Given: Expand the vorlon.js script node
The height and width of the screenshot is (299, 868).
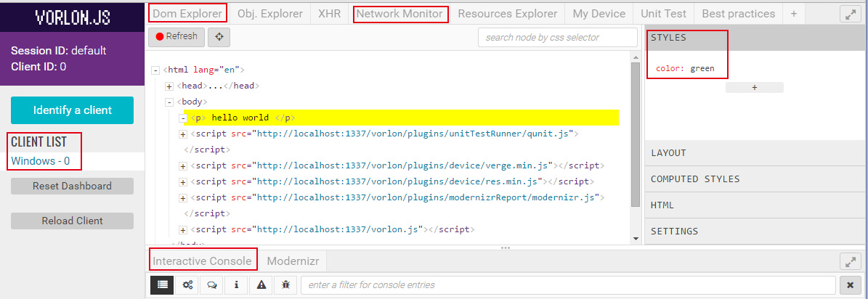Looking at the screenshot, I should (183, 229).
